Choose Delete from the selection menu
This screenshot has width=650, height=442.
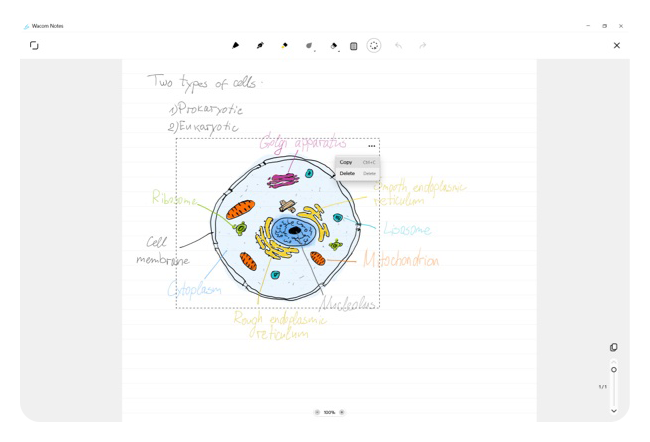(357, 173)
